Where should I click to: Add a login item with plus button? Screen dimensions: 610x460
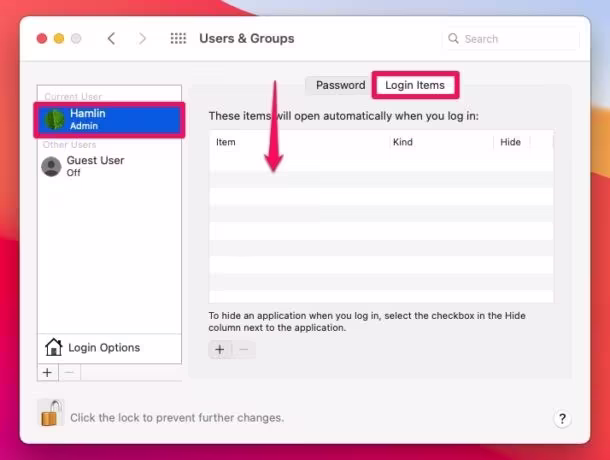(220, 349)
